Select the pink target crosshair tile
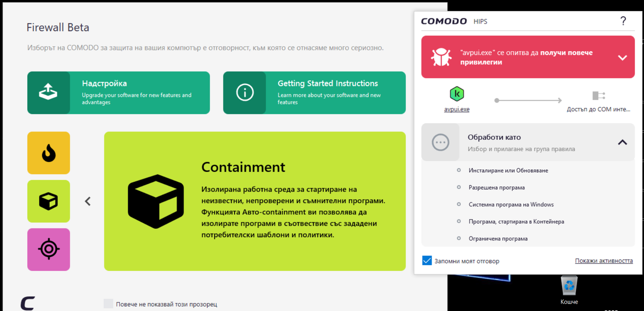This screenshot has height=311, width=644. coord(48,249)
